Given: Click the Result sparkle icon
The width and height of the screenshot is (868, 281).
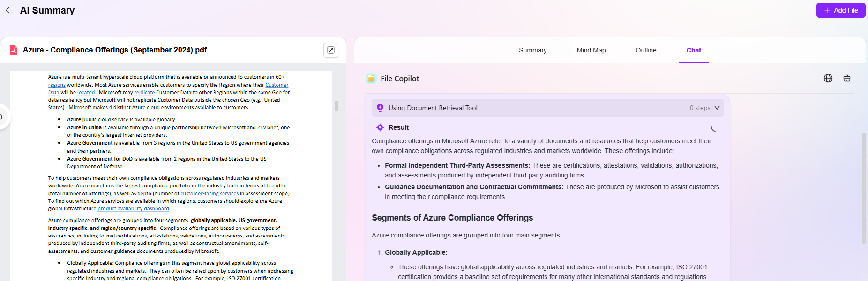Looking at the screenshot, I should click(380, 127).
